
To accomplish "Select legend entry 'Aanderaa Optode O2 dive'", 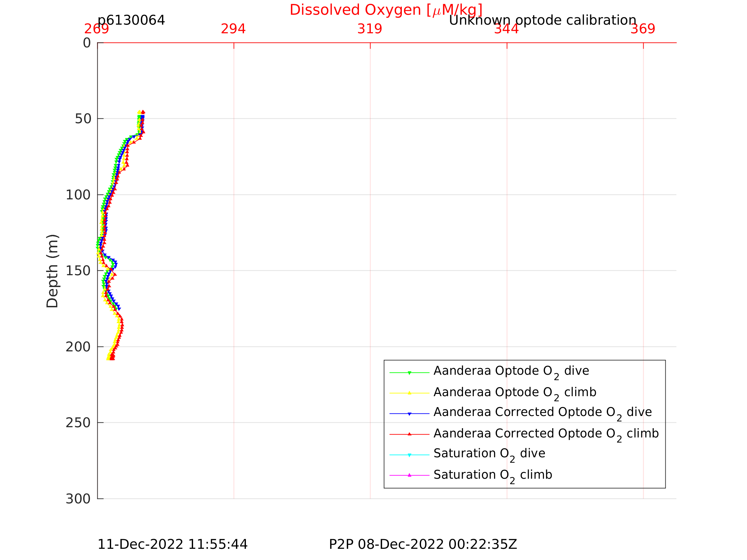I will [x=511, y=373].
